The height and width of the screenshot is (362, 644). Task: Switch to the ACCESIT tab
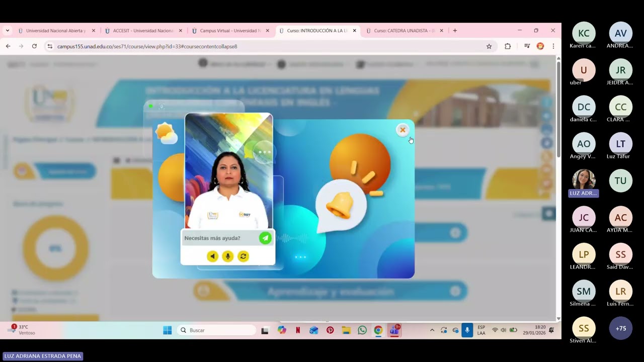tap(144, 31)
